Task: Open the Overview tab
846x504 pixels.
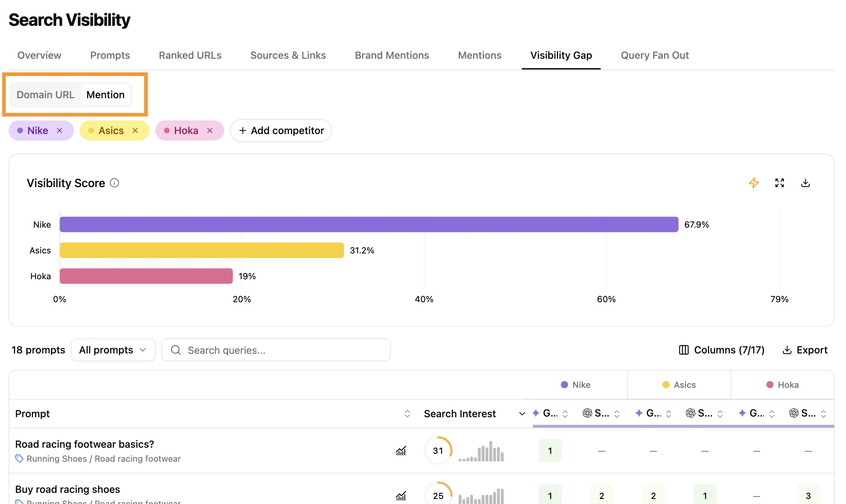Action: pos(39,55)
